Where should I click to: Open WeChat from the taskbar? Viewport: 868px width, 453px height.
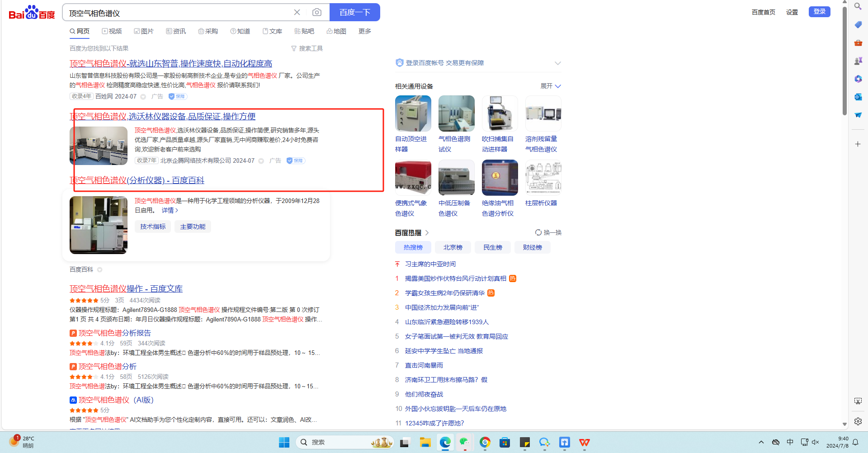(465, 442)
